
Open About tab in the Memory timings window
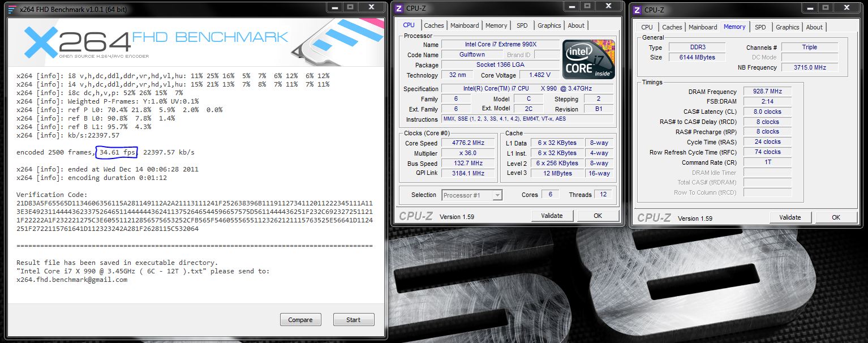814,27
